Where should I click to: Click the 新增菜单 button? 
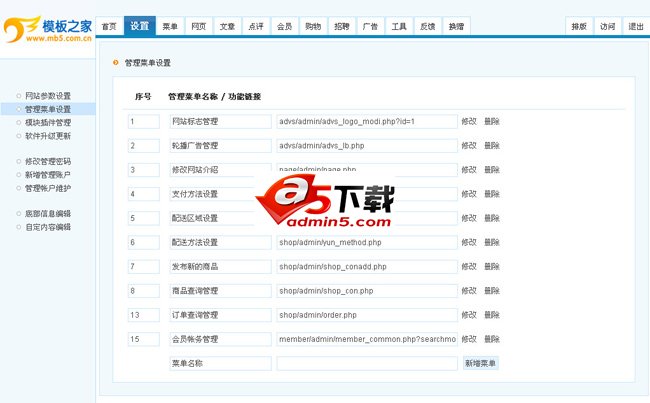click(x=480, y=363)
